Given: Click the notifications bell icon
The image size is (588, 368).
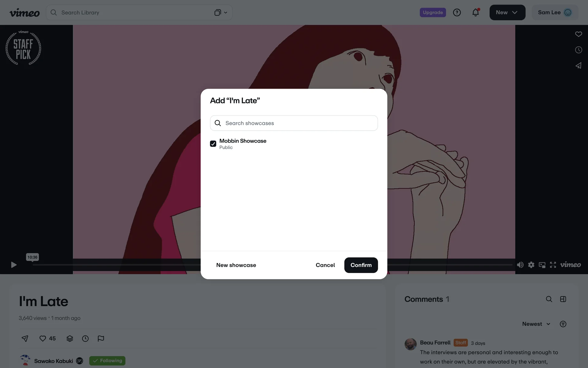Looking at the screenshot, I should click(475, 13).
